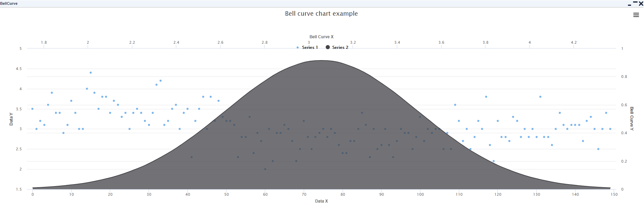Minimize the BellCurve window
Screen dimensions: 644x207
pyautogui.click(x=629, y=4)
